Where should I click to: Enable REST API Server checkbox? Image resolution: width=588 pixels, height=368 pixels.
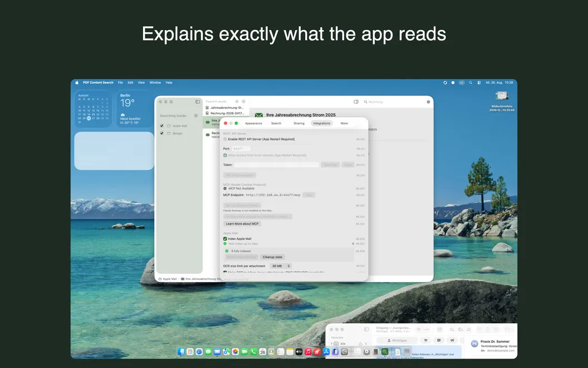[x=225, y=139]
